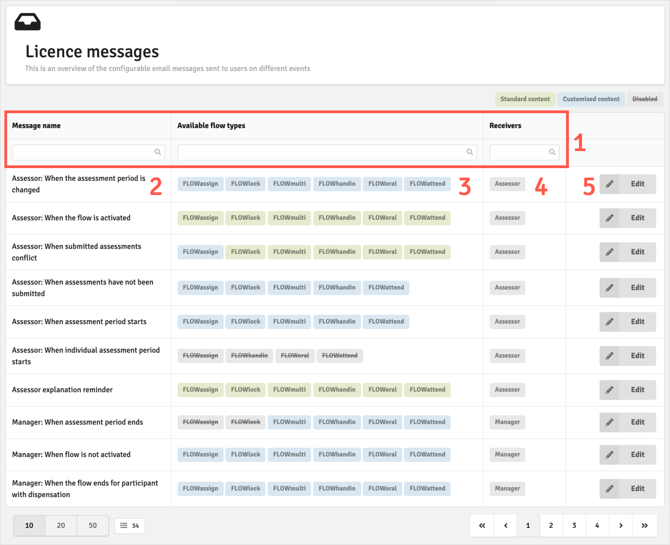Show 50 rows per page
This screenshot has width=670, height=545.
93,526
